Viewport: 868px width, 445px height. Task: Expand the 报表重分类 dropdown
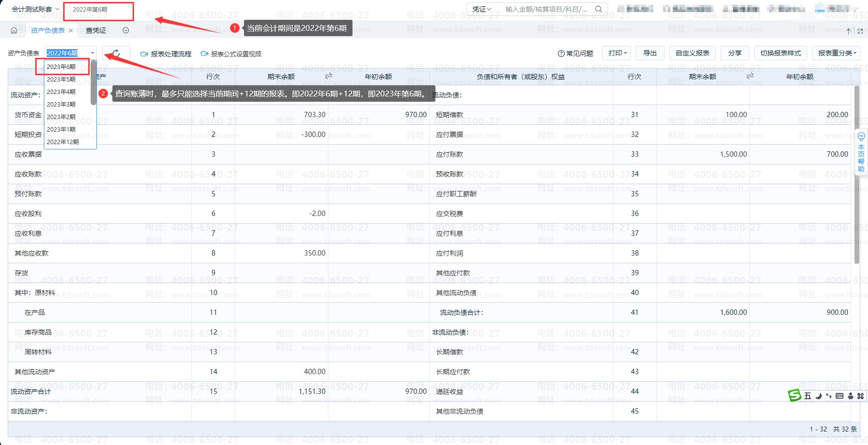[837, 53]
